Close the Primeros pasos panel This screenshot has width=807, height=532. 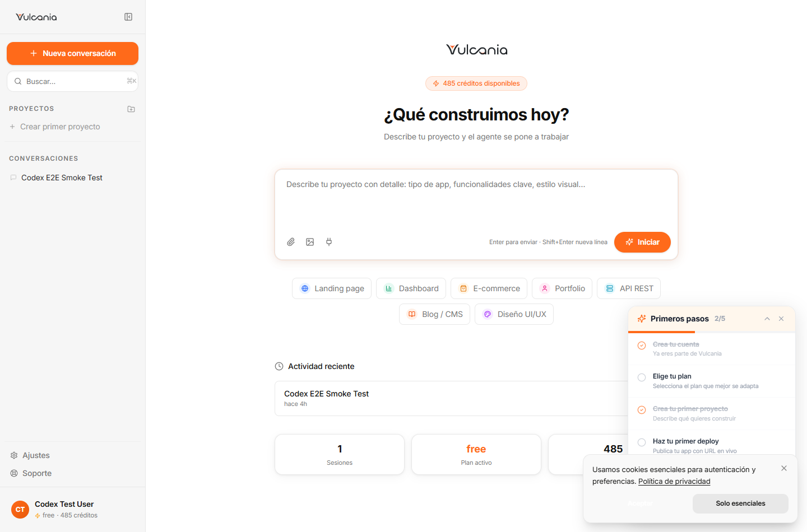781,319
